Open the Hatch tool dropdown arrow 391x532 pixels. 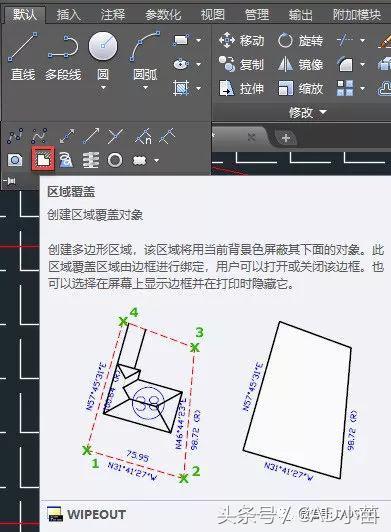199,89
